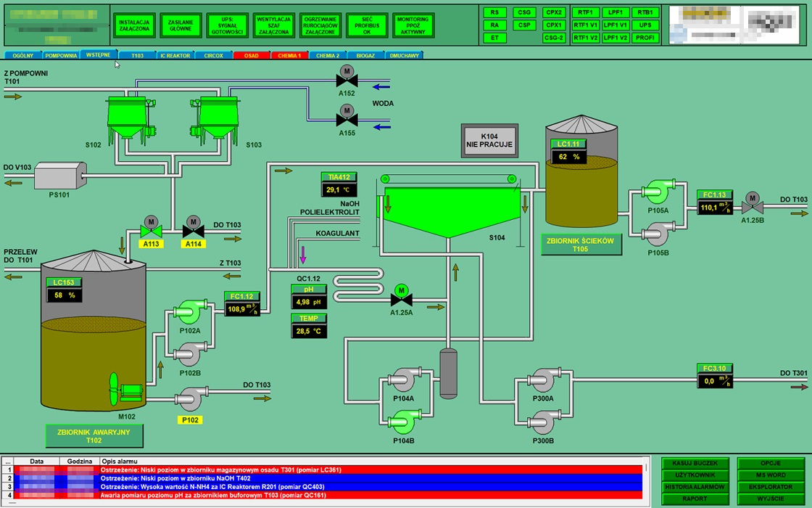The height and width of the screenshot is (508, 812).
Task: Open the BIOGAZ tab
Action: [x=365, y=55]
